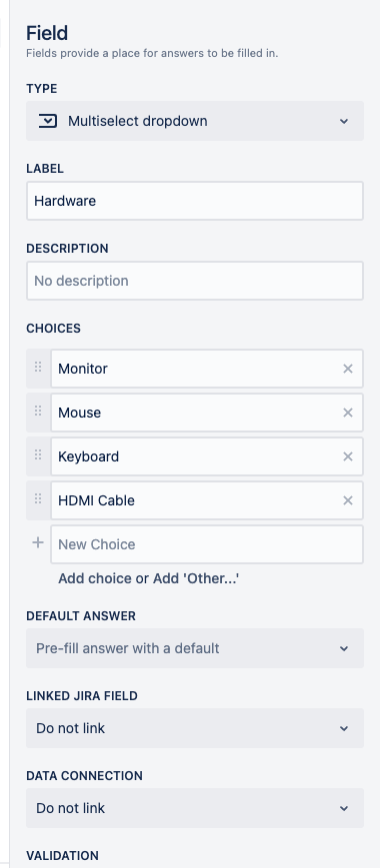
Task: Open the Data Connection dropdown
Action: click(195, 808)
